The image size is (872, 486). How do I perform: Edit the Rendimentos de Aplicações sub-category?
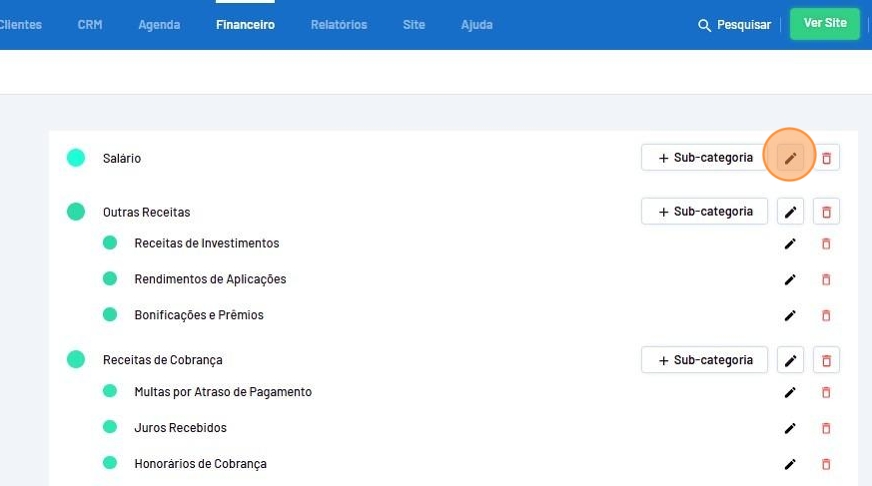coord(790,280)
